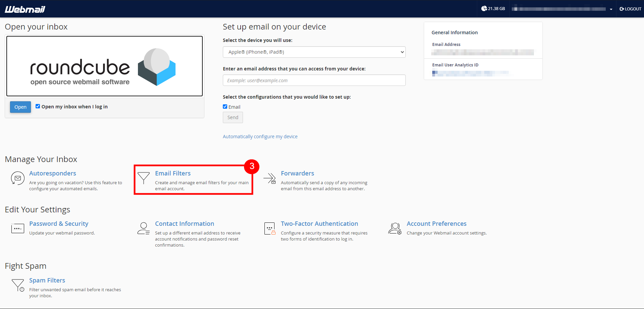The image size is (644, 309).
Task: Follow the Automatically configure my device link
Action: [260, 136]
